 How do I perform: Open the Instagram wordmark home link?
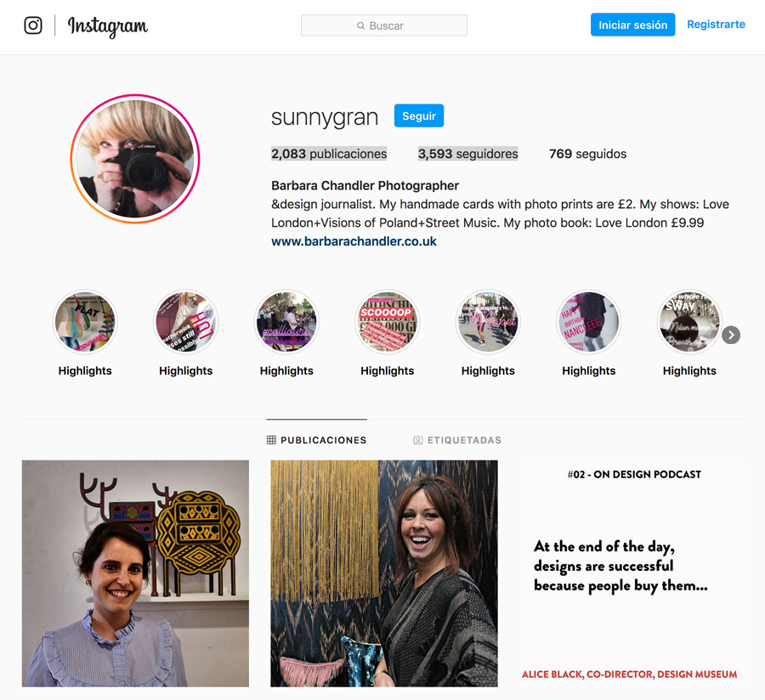pyautogui.click(x=107, y=26)
